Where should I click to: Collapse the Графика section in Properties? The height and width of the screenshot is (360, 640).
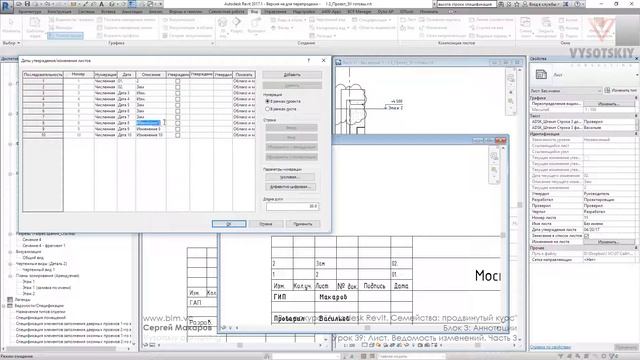click(636, 98)
